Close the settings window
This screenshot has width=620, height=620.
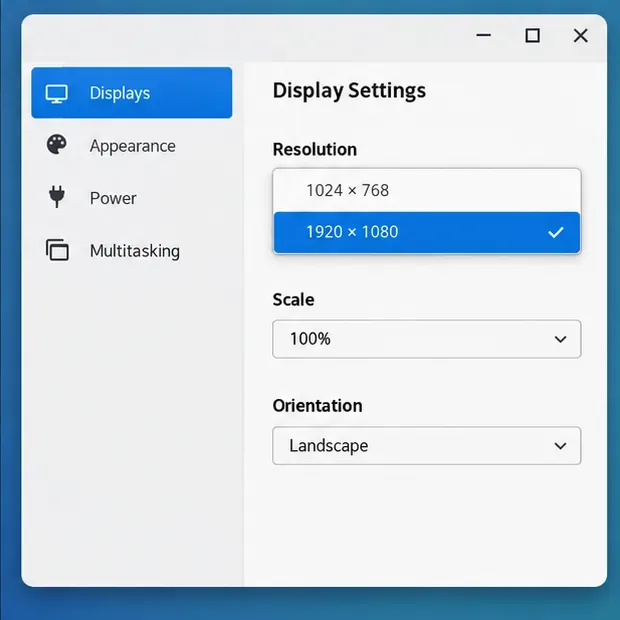tap(580, 35)
